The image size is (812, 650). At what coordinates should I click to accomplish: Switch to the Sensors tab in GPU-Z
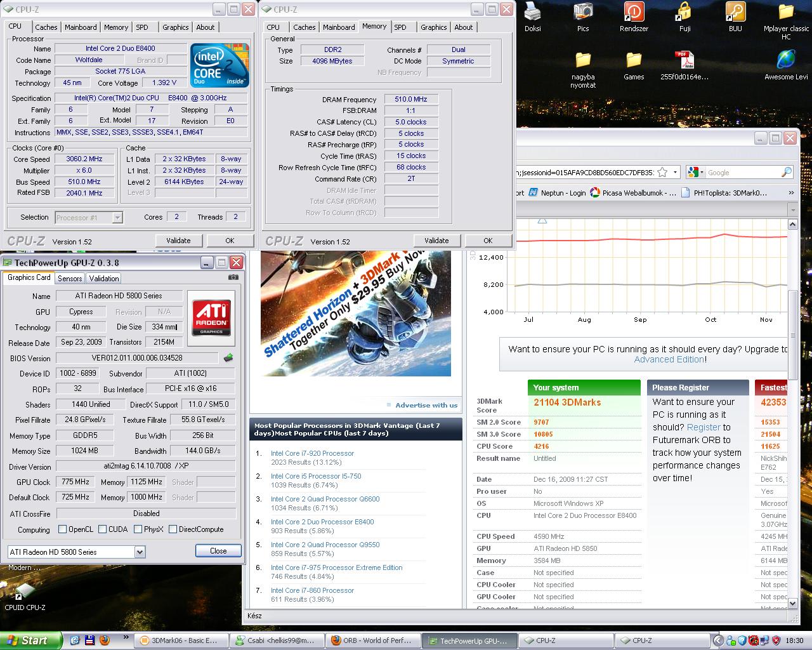click(70, 279)
